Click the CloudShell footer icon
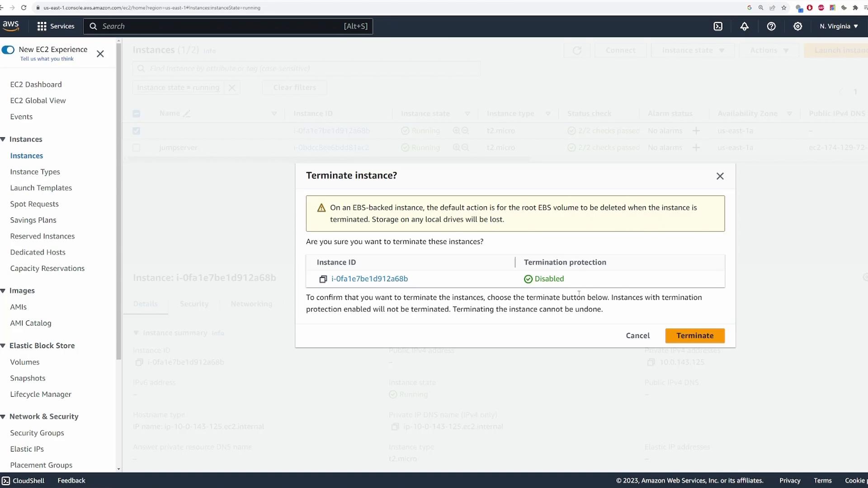The image size is (868, 488). [5, 481]
